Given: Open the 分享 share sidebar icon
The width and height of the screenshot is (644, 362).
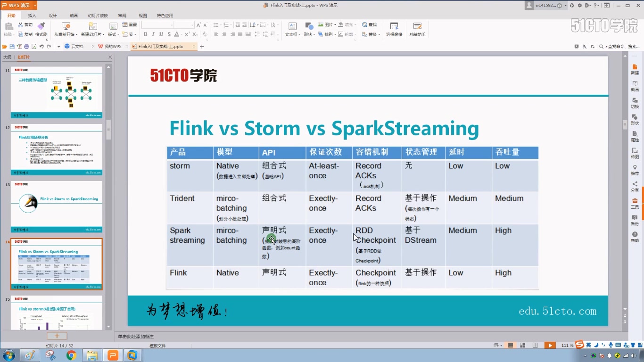Looking at the screenshot, I should (635, 187).
